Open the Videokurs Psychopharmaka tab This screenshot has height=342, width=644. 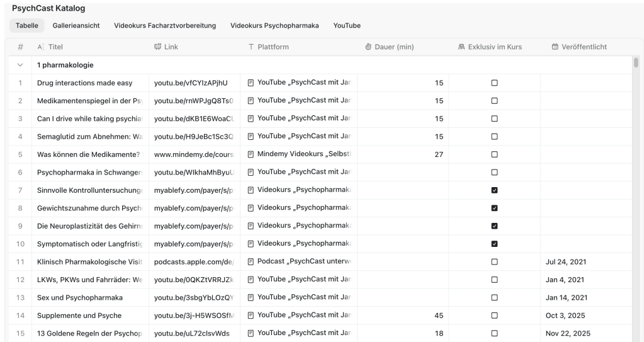pos(274,26)
